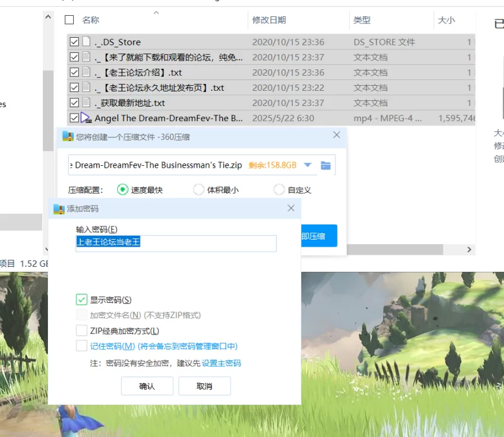This screenshot has width=504, height=437.
Task: Click the 1,595,74 size value of the mp4
Action: [456, 118]
